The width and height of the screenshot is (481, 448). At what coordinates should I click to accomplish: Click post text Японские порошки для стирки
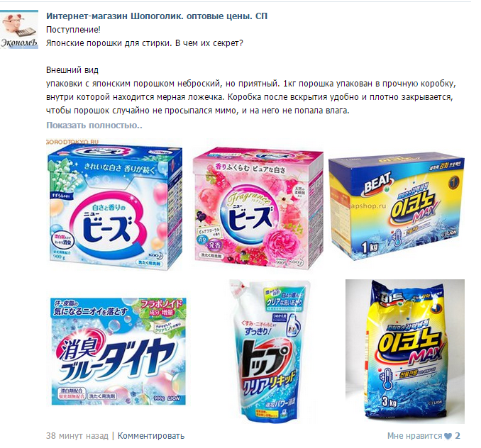click(109, 43)
